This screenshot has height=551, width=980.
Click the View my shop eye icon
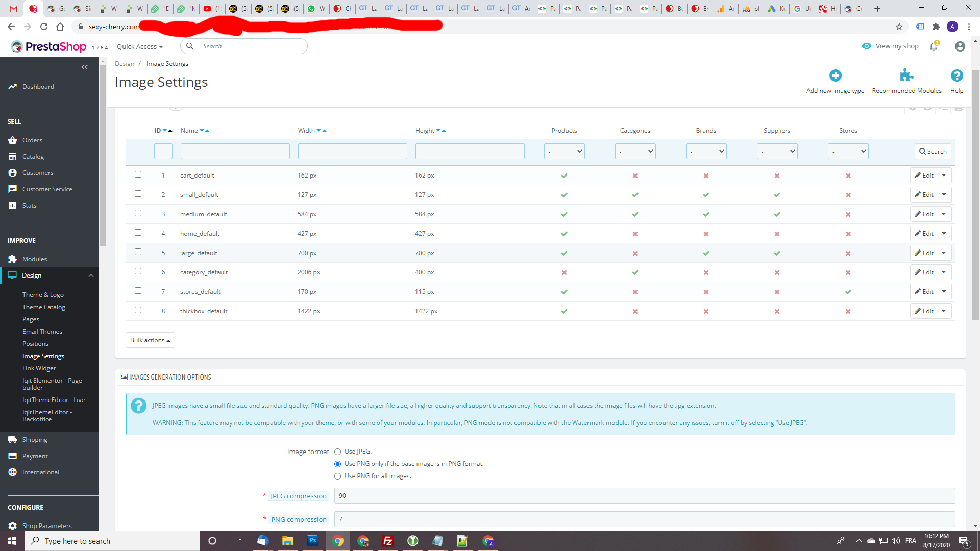point(866,46)
